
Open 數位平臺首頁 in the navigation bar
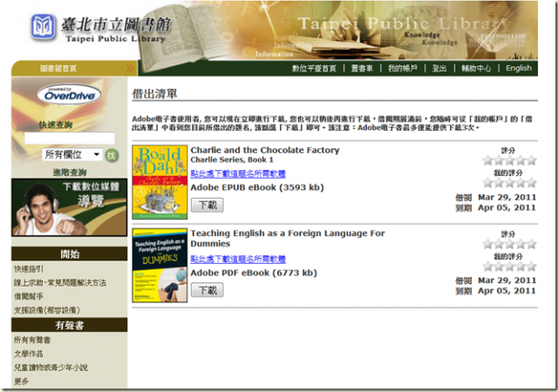(x=314, y=68)
